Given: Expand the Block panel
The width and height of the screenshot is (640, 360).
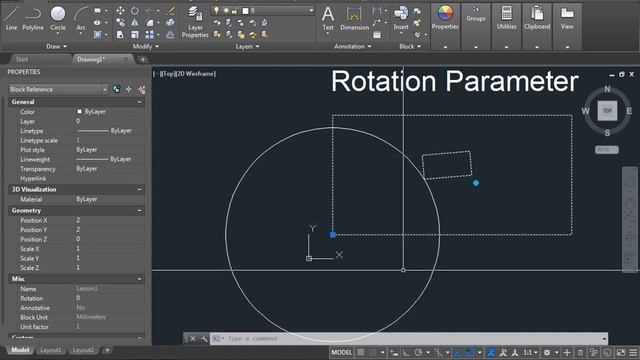Looking at the screenshot, I should tap(410, 46).
